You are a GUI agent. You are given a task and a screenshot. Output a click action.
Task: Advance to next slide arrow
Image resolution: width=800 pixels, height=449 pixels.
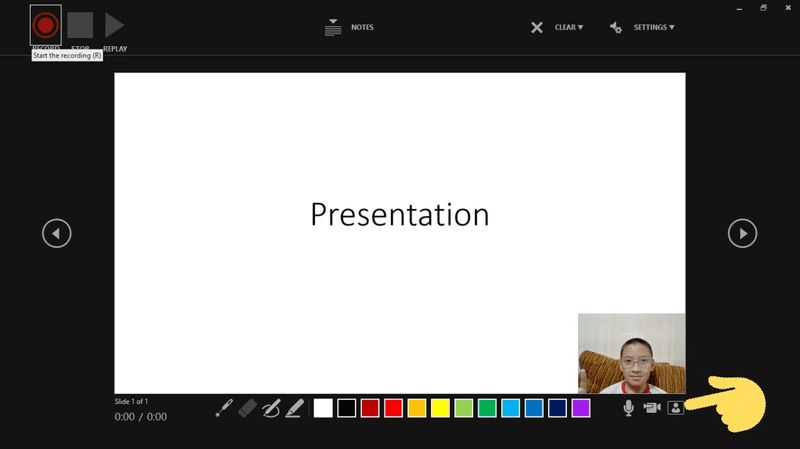tap(742, 233)
